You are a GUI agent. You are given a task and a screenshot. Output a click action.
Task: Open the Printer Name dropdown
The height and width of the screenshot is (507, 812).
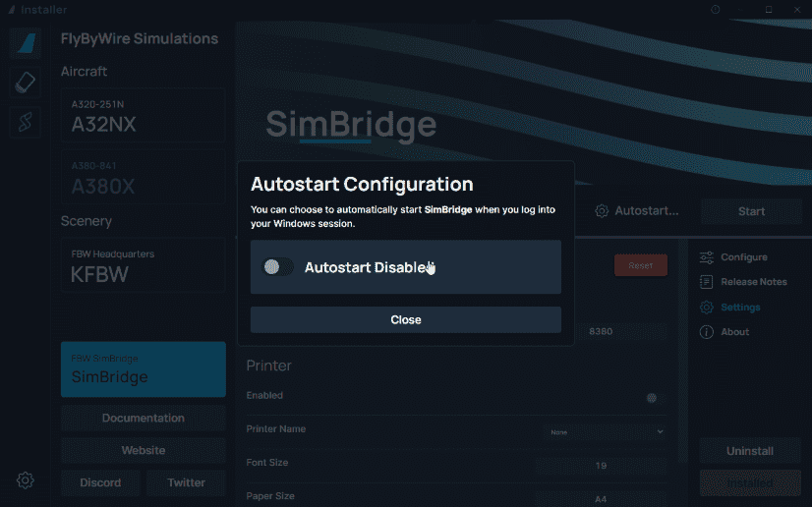(x=606, y=431)
